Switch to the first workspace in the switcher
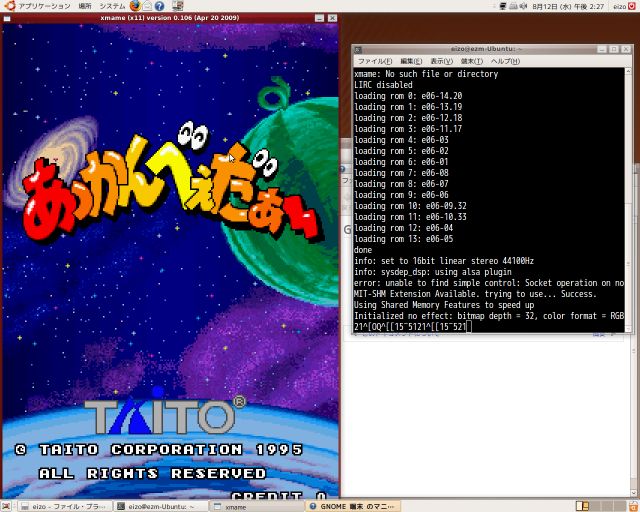The image size is (640, 512). click(x=582, y=506)
